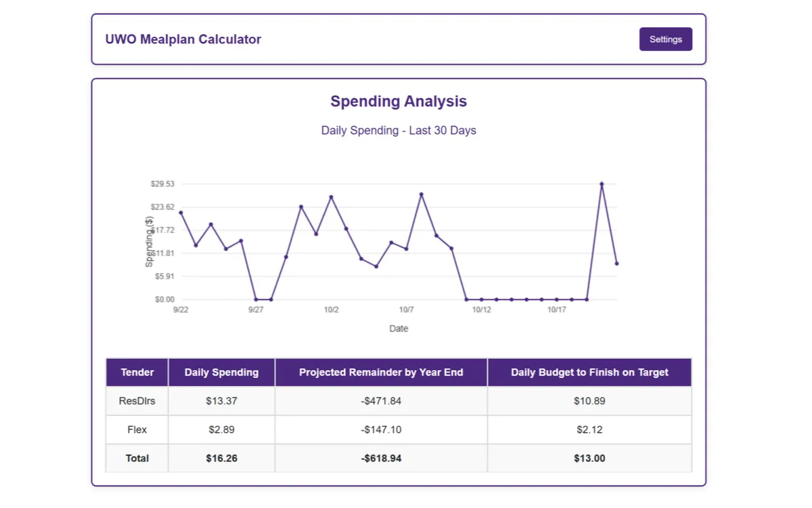Click the highest data point on the chart
This screenshot has width=812, height=508.
pyautogui.click(x=602, y=184)
